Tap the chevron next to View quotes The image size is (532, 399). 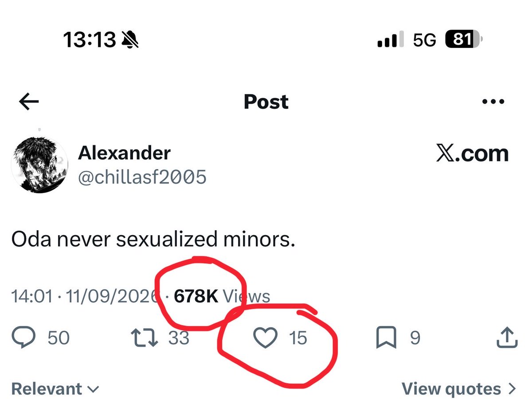(512, 389)
